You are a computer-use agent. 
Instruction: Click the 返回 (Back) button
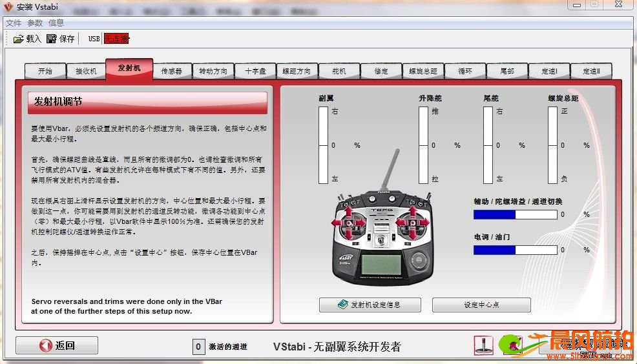point(57,345)
